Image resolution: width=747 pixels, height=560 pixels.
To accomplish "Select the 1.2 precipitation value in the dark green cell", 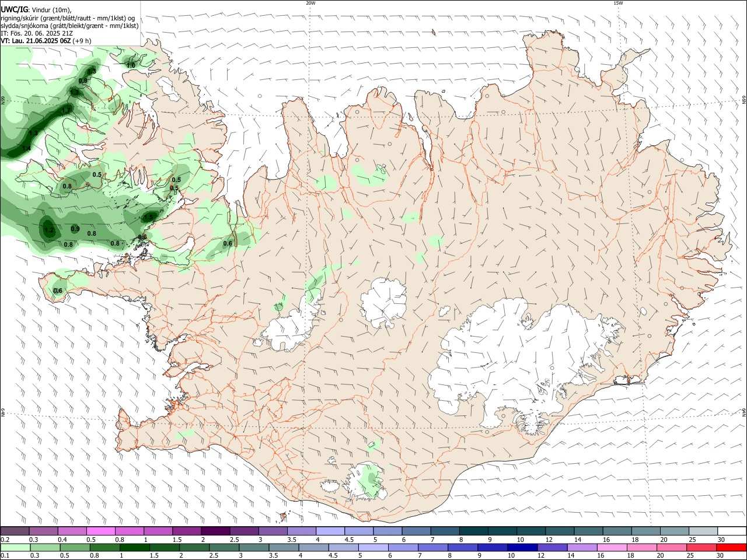I will 49,230.
